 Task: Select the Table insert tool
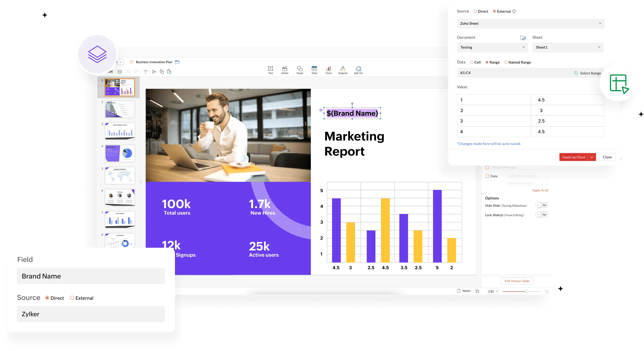point(314,70)
